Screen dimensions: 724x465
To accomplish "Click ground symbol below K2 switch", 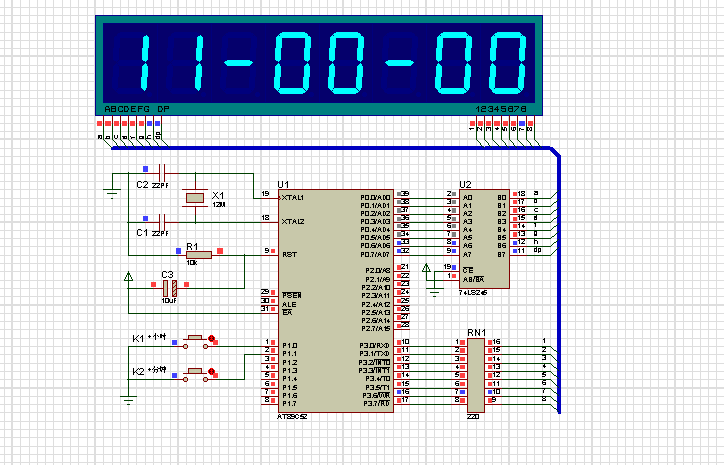I will coord(128,399).
